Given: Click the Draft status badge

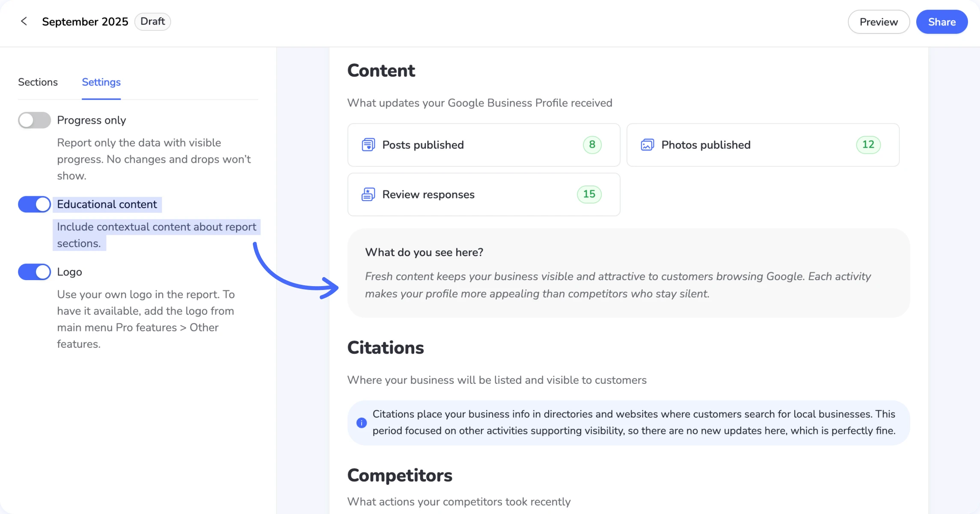Looking at the screenshot, I should click(152, 21).
